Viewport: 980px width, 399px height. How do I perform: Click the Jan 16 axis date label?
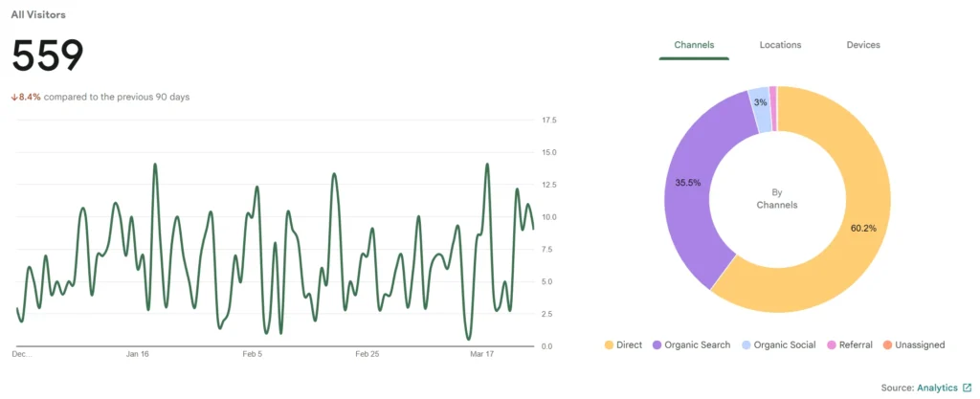(x=138, y=354)
